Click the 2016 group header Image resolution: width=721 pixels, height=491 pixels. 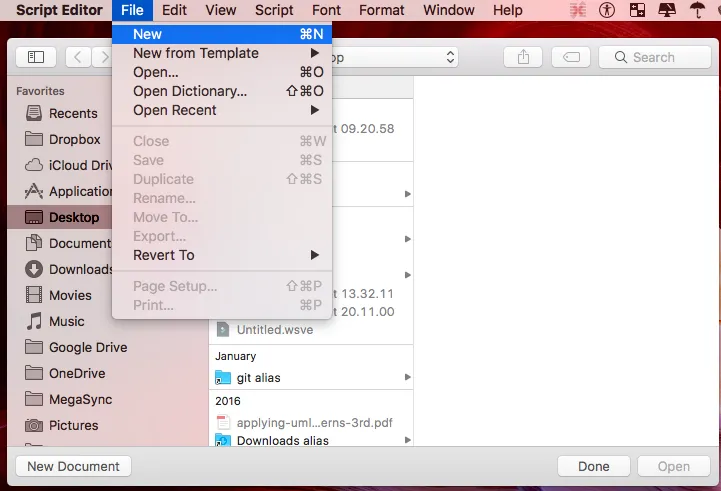pos(228,401)
